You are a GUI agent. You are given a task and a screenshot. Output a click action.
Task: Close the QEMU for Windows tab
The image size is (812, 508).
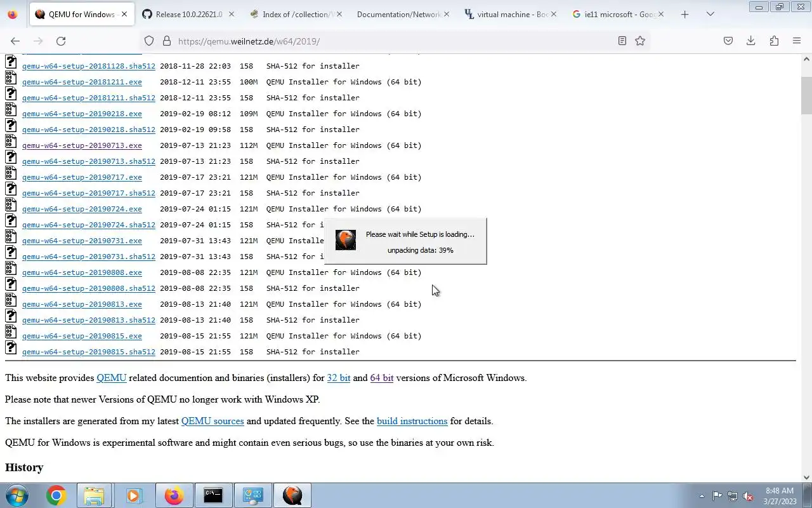click(x=124, y=14)
